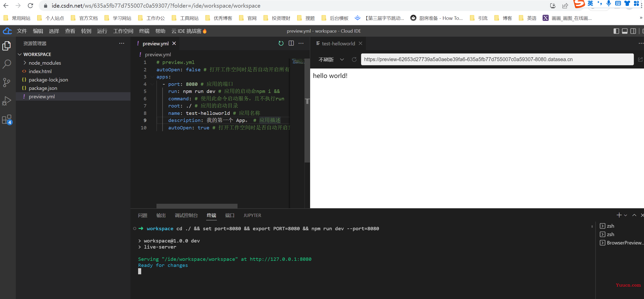Open the 编辑 menu
This screenshot has width=644, height=299.
(x=38, y=31)
